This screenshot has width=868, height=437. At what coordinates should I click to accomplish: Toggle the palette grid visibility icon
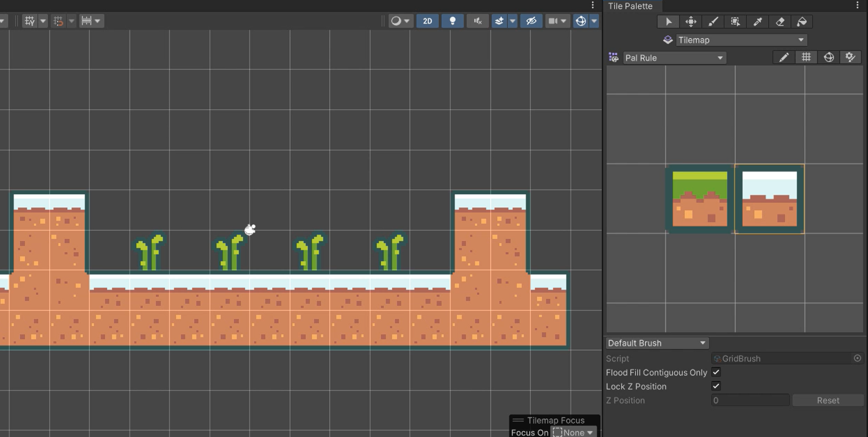coord(806,58)
